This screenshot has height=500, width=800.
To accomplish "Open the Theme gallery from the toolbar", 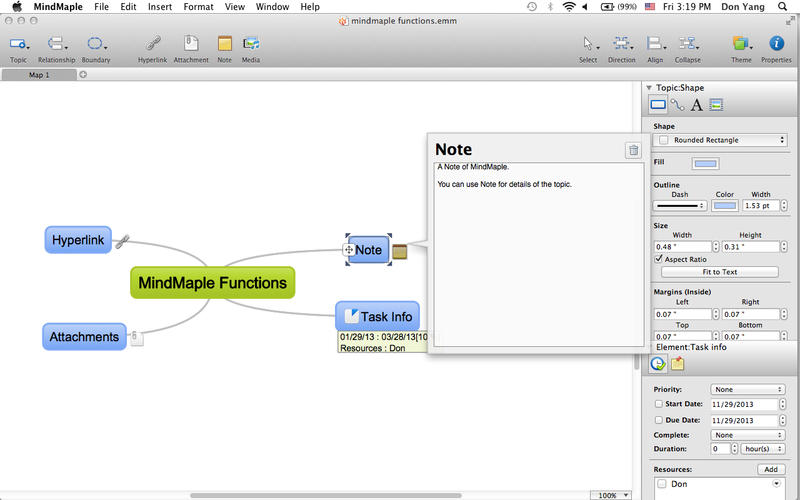I will pyautogui.click(x=740, y=44).
